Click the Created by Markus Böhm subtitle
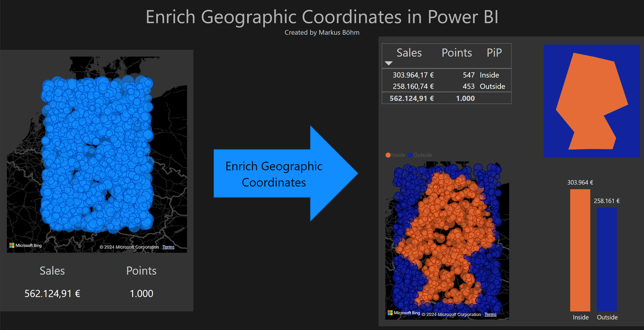The image size is (644, 330). tap(322, 32)
